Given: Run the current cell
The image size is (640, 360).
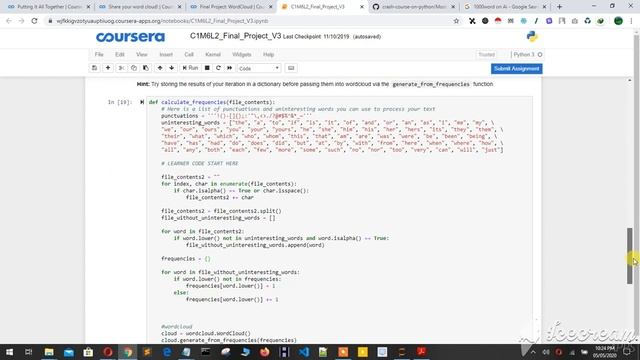Looking at the screenshot, I should pyautogui.click(x=190, y=68).
